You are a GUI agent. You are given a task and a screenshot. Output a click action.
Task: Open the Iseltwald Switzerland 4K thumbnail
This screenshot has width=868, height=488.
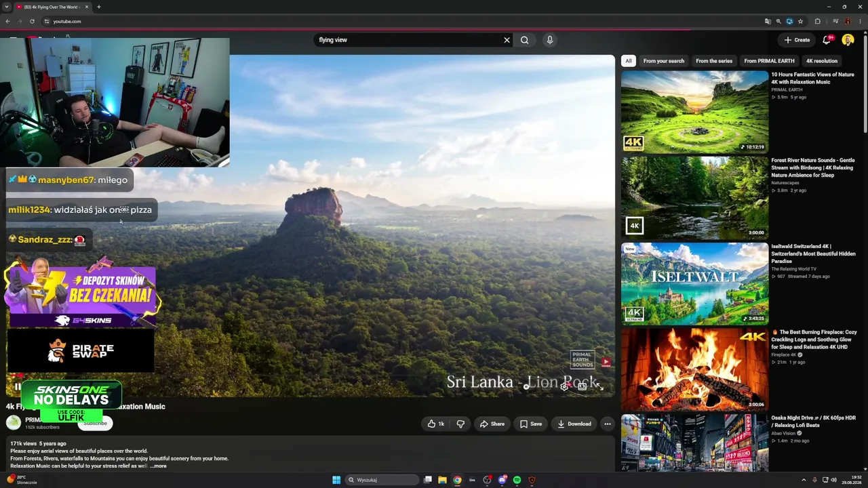(x=694, y=284)
